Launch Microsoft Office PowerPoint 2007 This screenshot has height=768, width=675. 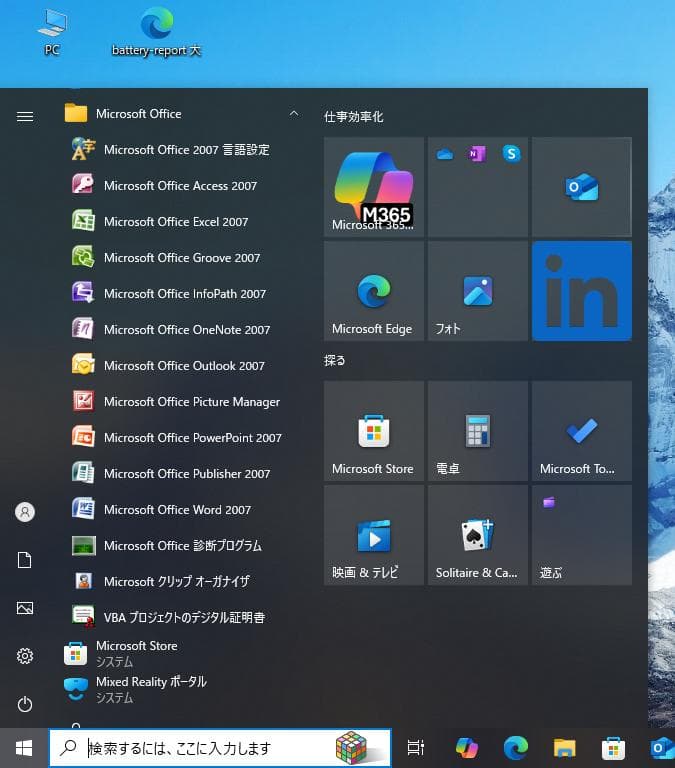181,438
